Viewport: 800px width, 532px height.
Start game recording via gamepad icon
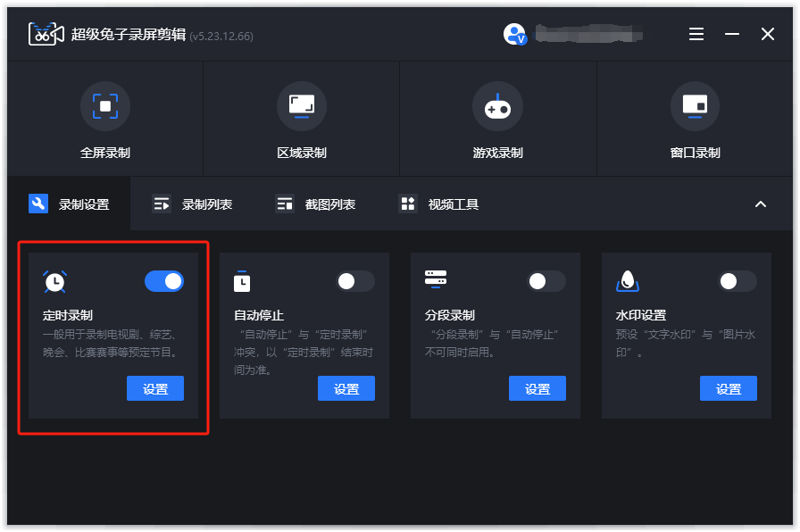pos(497,106)
